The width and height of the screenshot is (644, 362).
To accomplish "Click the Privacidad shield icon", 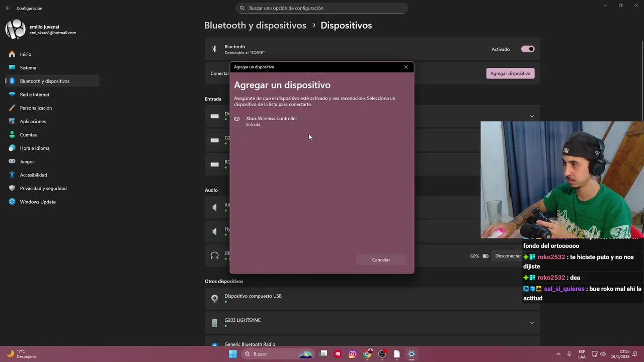I will pos(12,188).
